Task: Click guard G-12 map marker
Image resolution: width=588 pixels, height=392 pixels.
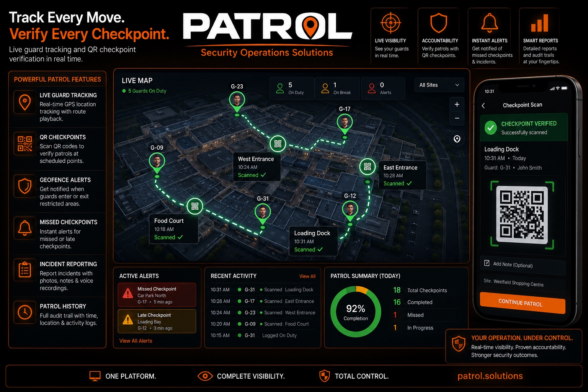Action: (350, 211)
